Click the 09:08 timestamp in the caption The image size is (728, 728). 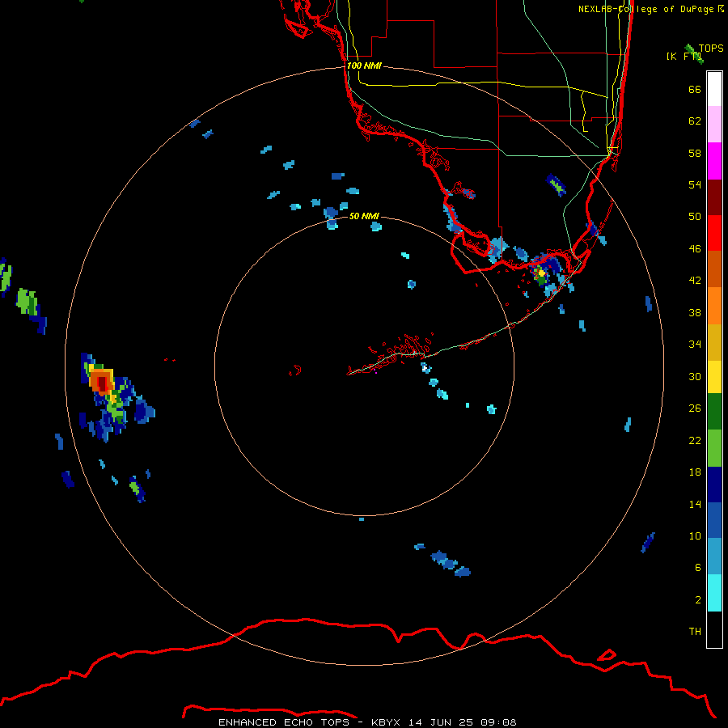click(x=498, y=722)
